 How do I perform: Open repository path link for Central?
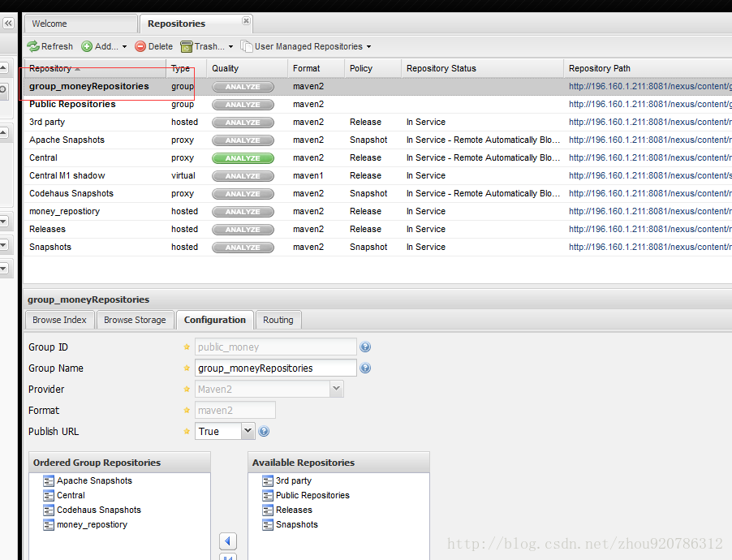(x=650, y=158)
